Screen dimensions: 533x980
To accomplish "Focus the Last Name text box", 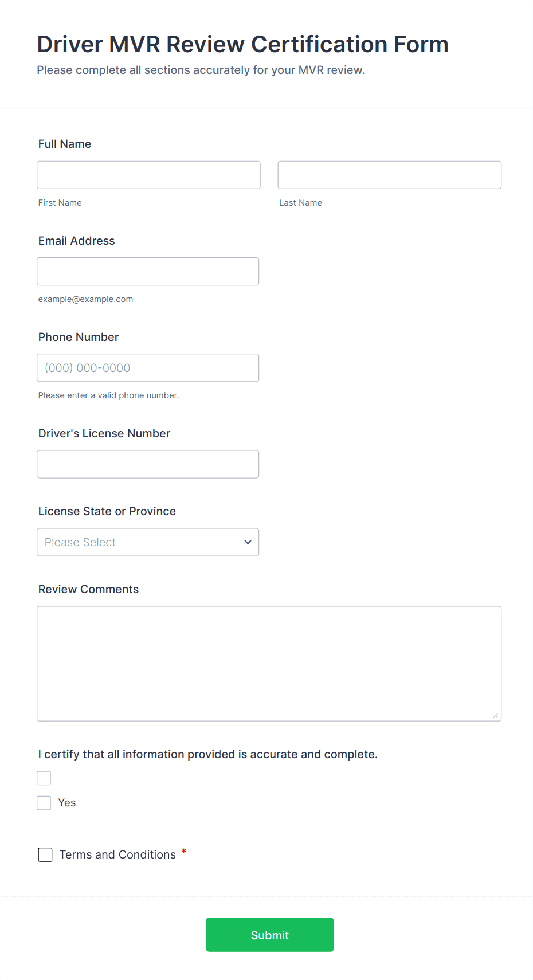I will coord(389,175).
